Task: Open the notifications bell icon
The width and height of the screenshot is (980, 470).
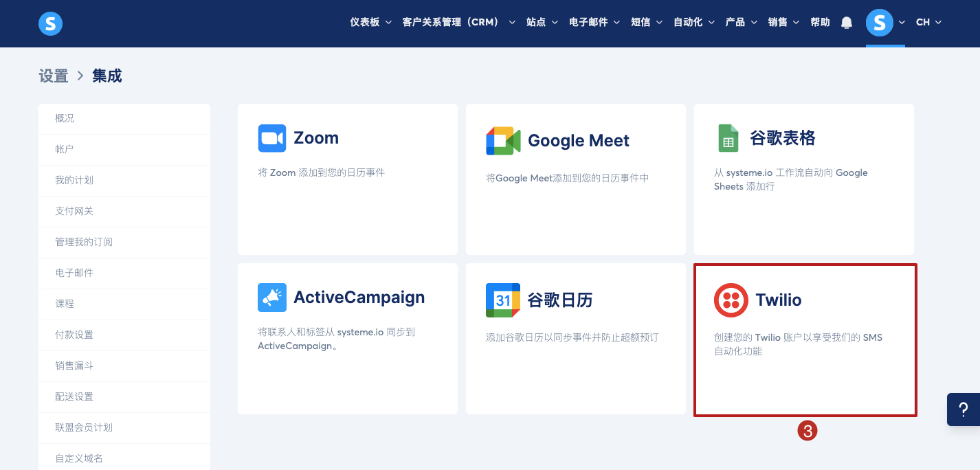Action: click(847, 23)
